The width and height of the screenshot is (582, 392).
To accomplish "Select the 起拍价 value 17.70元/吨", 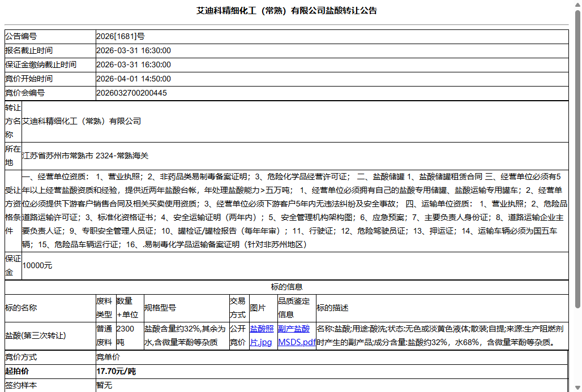I will [x=115, y=372].
